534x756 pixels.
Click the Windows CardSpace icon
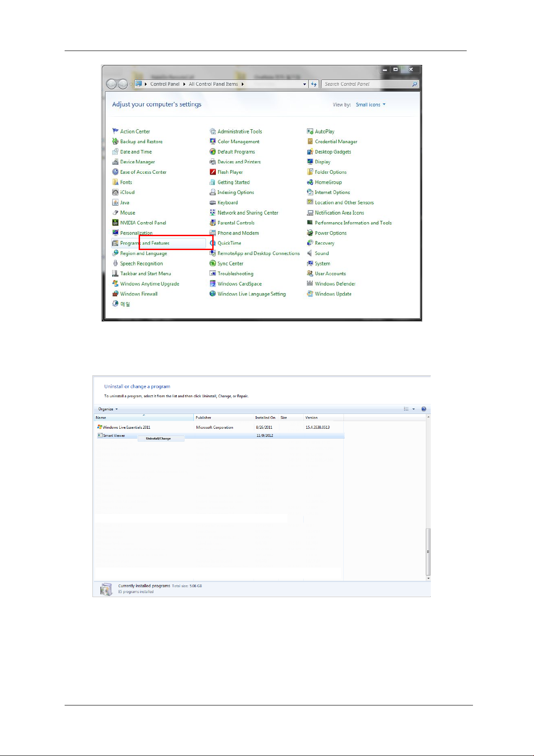point(213,284)
